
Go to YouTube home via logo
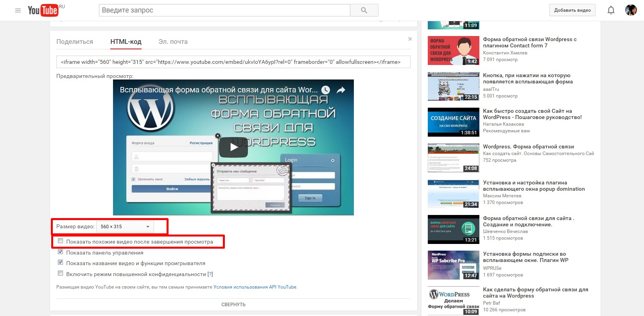43,10
